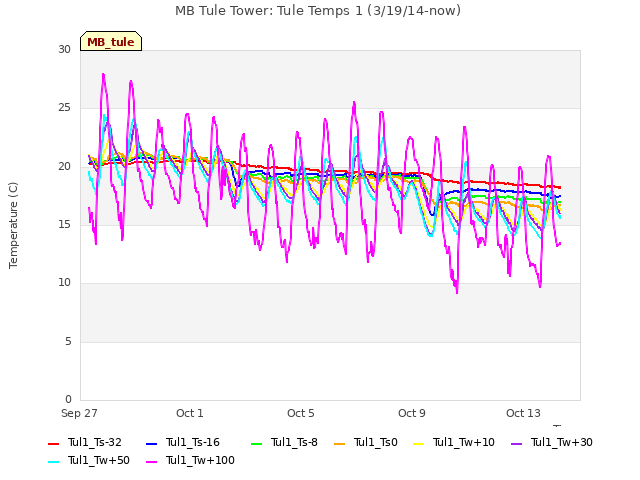The image size is (640, 480).
Task: Toggle the Tul1_Ts0 series legend label
Action: (376, 442)
